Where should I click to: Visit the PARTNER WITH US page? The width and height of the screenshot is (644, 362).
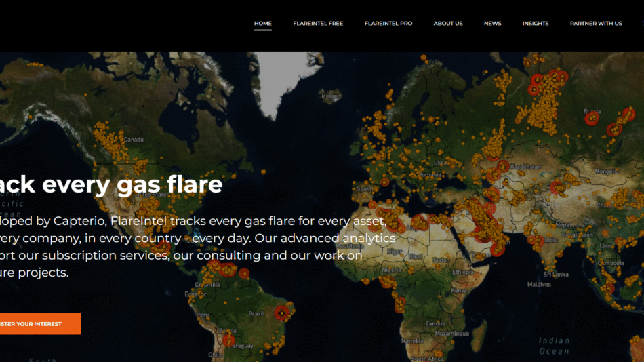point(596,24)
